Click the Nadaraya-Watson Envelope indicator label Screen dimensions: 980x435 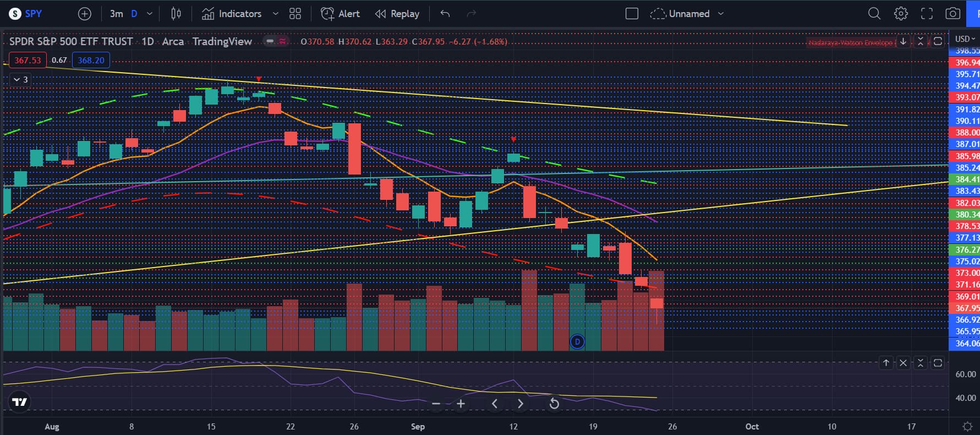(x=850, y=42)
